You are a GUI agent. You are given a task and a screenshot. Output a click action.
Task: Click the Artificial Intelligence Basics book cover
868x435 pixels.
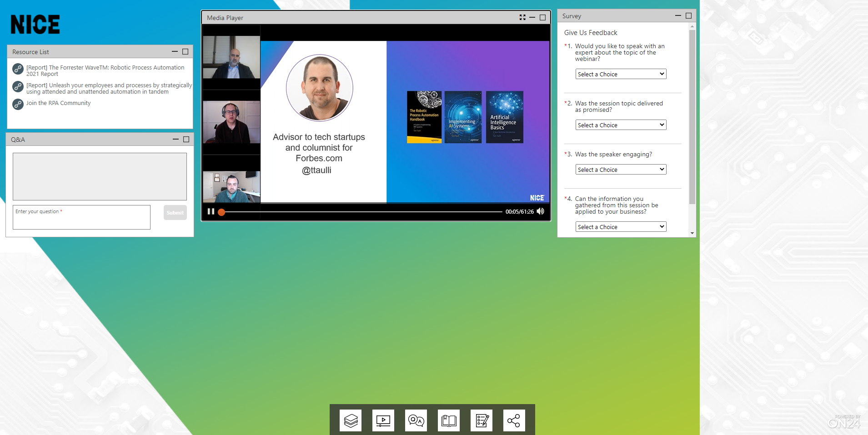tap(505, 117)
